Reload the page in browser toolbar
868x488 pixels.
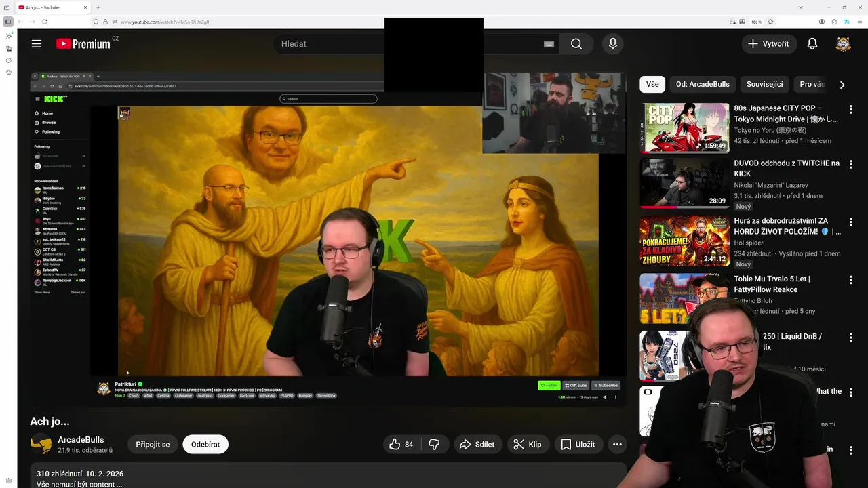(45, 22)
